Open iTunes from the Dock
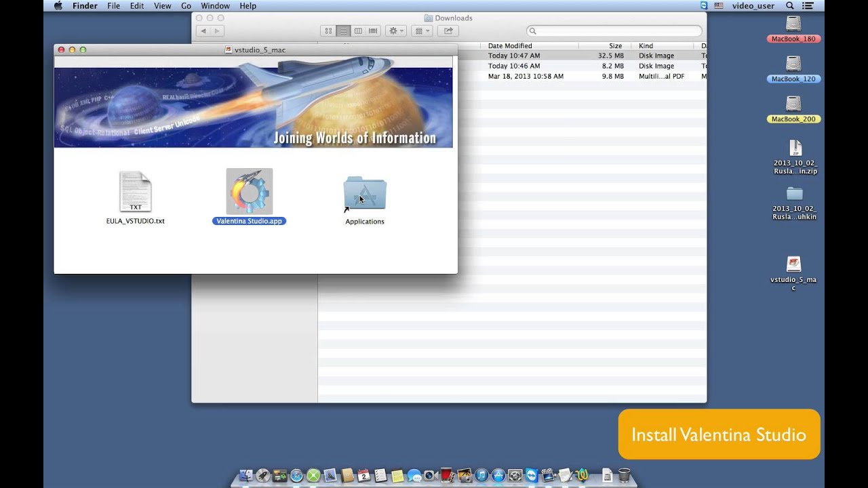 tap(481, 476)
